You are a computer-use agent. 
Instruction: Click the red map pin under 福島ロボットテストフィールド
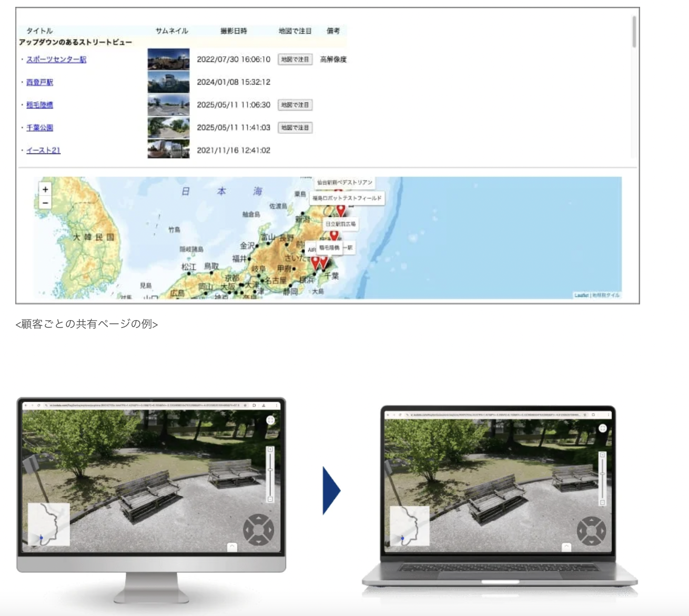[x=341, y=210]
